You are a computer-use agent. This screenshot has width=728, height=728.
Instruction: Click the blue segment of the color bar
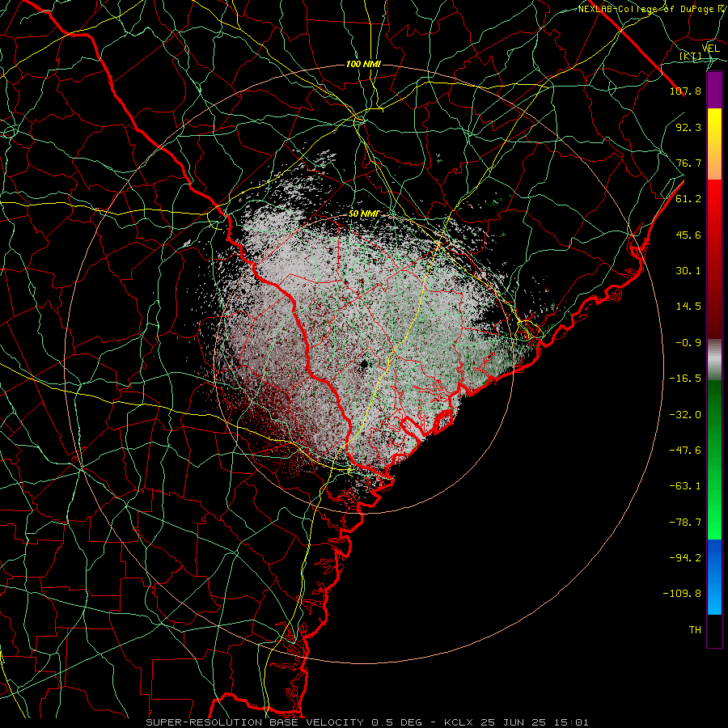click(714, 577)
